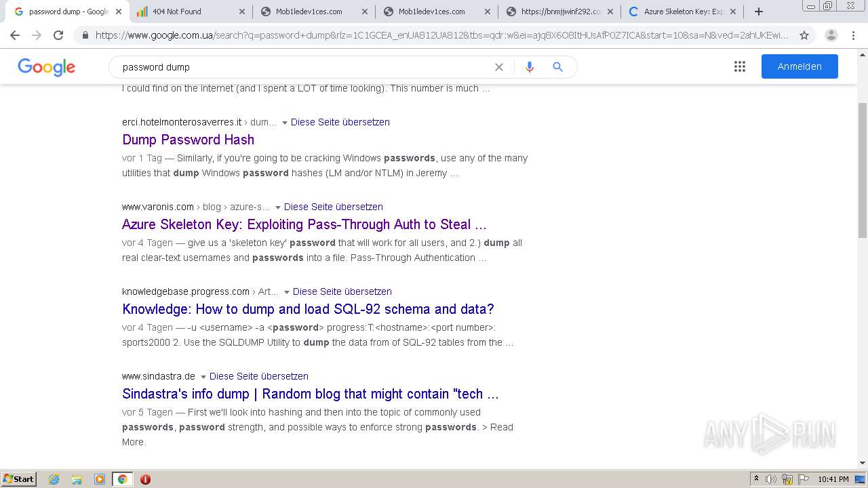Viewport: 868px width, 488px height.
Task: Open File Explorer from the taskbar
Action: pyautogui.click(x=77, y=479)
